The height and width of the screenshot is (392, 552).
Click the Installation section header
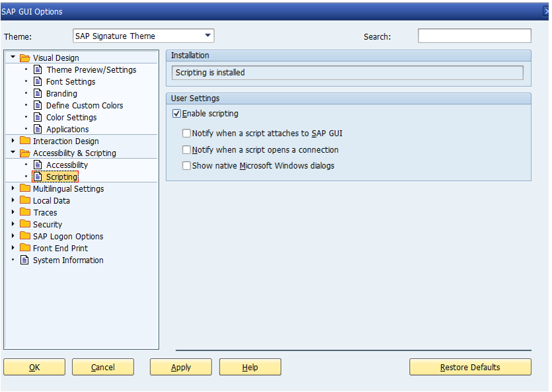click(x=348, y=56)
